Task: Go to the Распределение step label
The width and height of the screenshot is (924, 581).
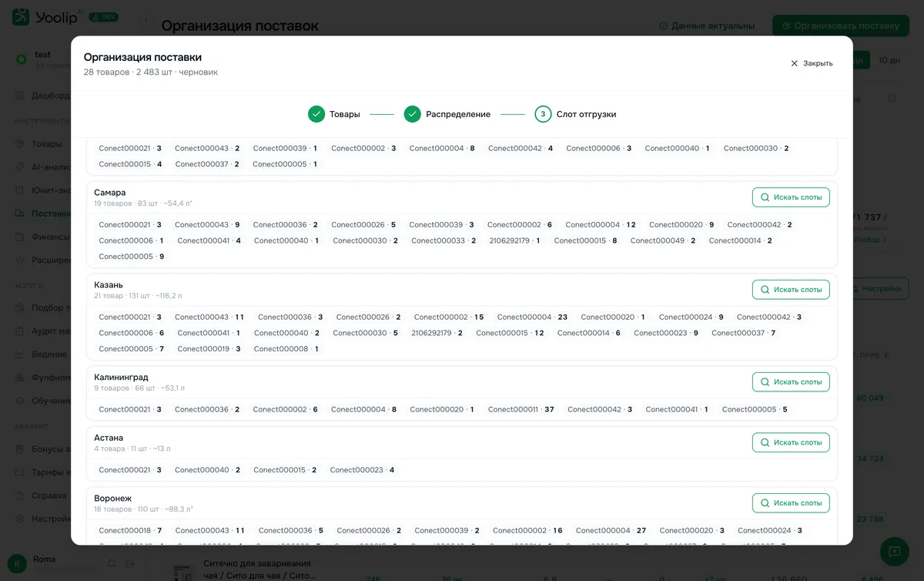Action: [457, 114]
